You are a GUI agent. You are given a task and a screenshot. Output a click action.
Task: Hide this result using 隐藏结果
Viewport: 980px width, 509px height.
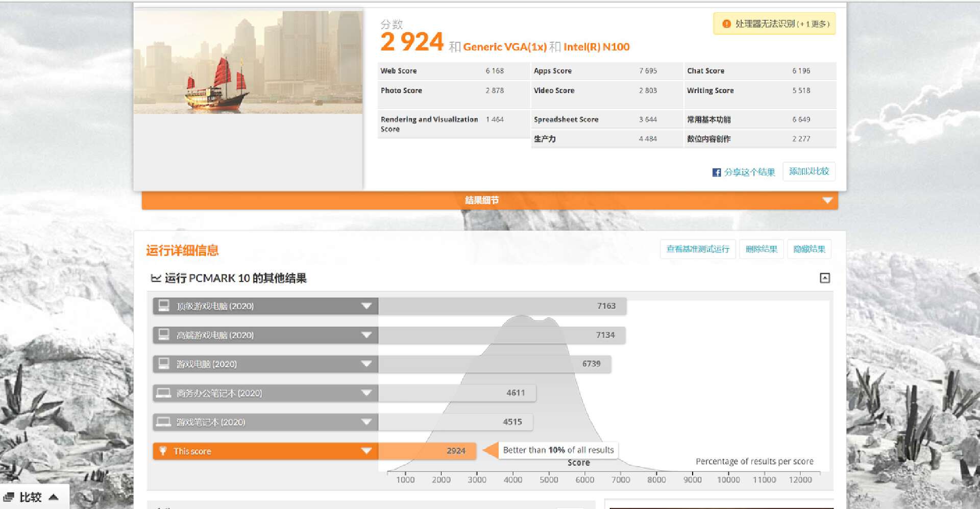pos(809,249)
